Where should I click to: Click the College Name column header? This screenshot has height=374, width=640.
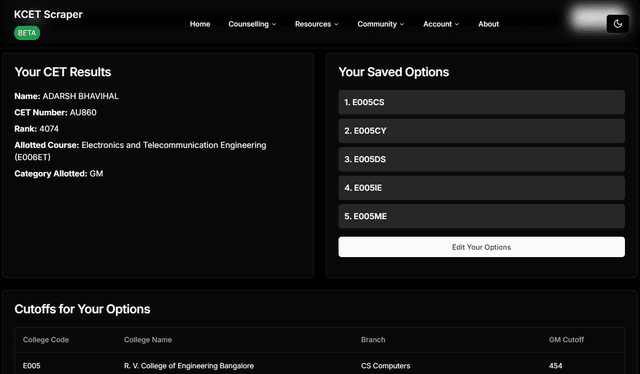(x=148, y=340)
